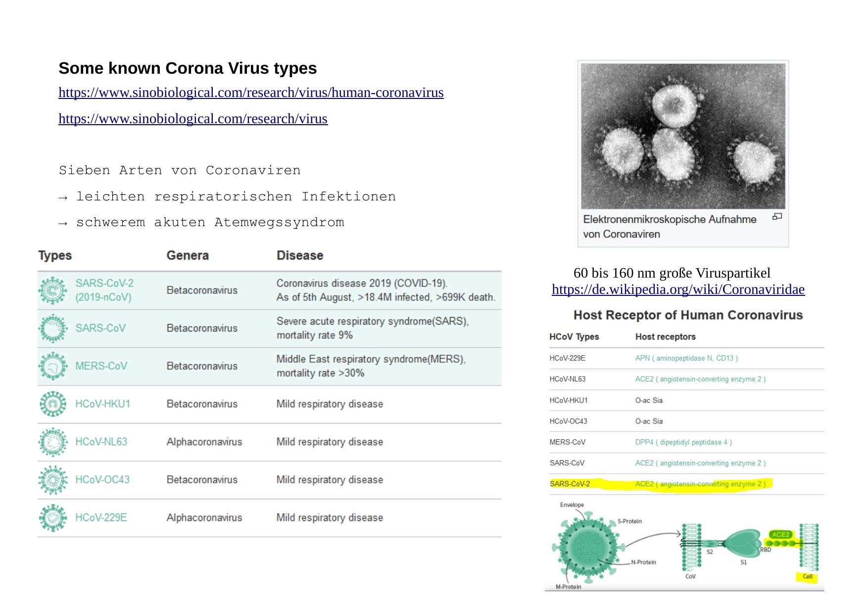Click DPP4 dipeptidyl peptidase 4 receptor
This screenshot has width=868, height=614.
click(x=683, y=442)
